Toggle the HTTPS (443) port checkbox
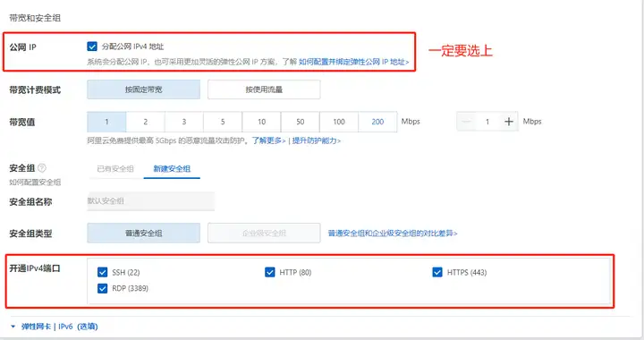Image resolution: width=644 pixels, height=340 pixels. pos(437,272)
